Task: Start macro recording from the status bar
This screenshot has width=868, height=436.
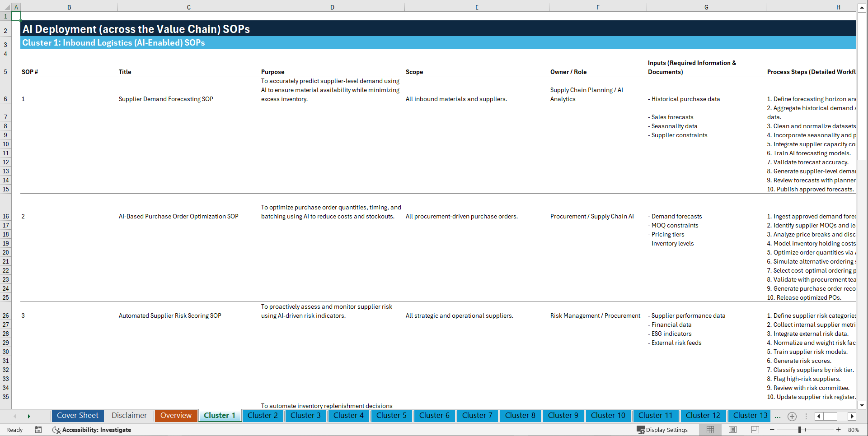Action: coord(38,430)
